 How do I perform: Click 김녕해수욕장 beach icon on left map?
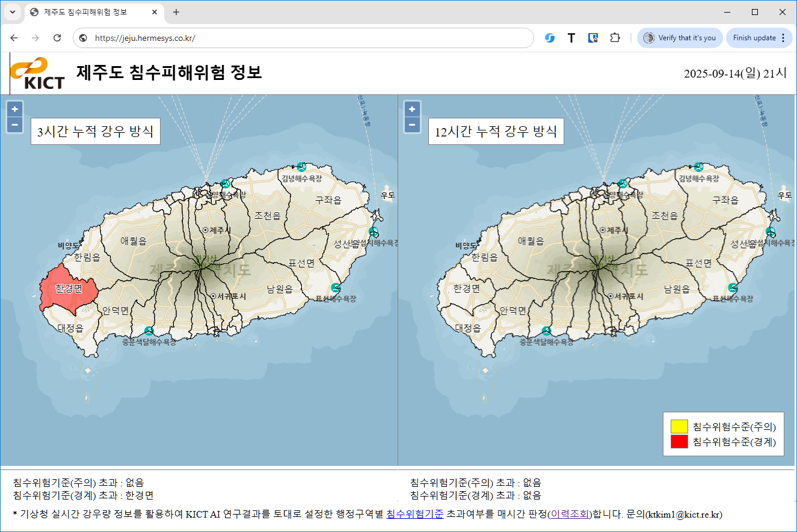[x=301, y=167]
